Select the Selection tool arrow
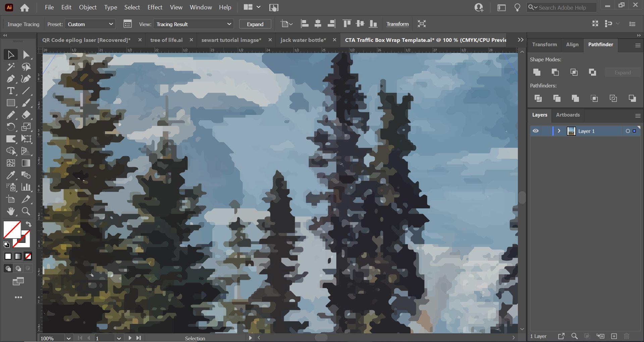The image size is (644, 342). 11,55
